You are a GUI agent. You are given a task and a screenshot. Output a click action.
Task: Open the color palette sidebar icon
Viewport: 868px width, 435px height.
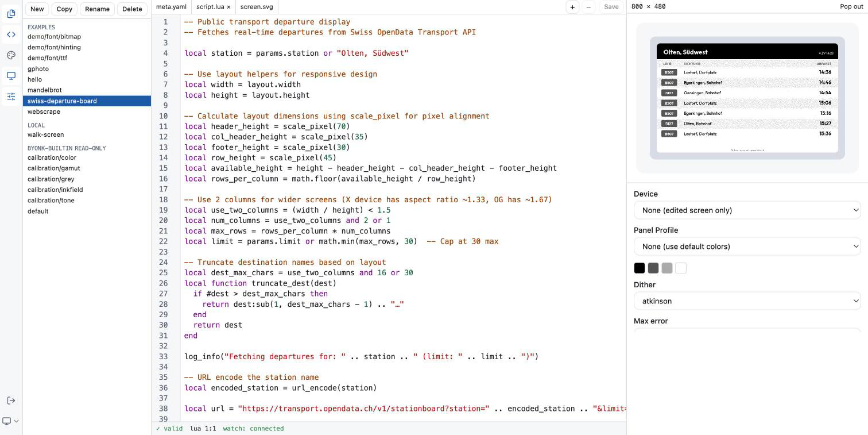(x=11, y=55)
